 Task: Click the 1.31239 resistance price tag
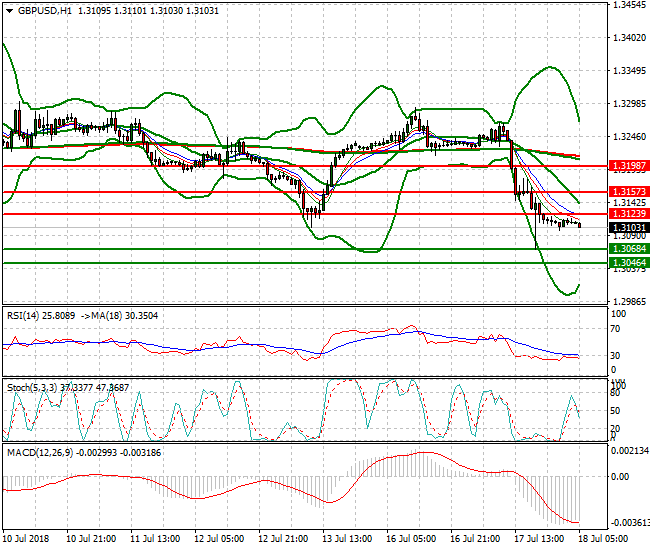pos(630,214)
